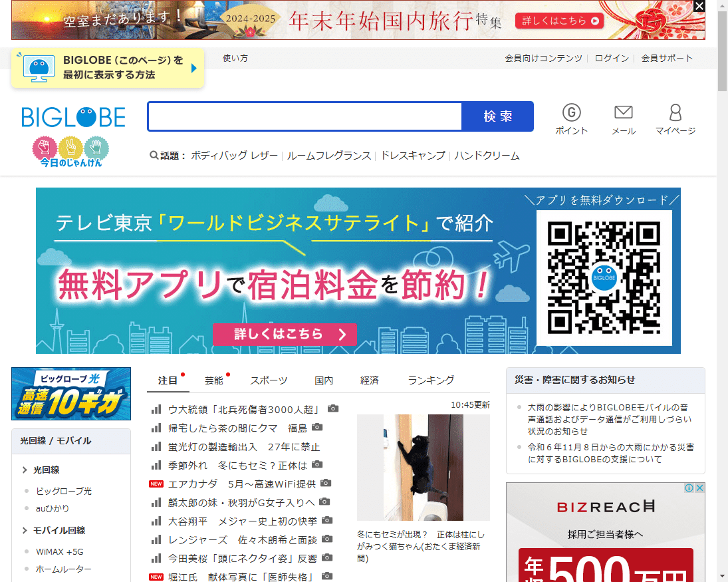This screenshot has height=582, width=728.
Task: Click camera icon beside 今田美桜 headline
Action: [327, 557]
